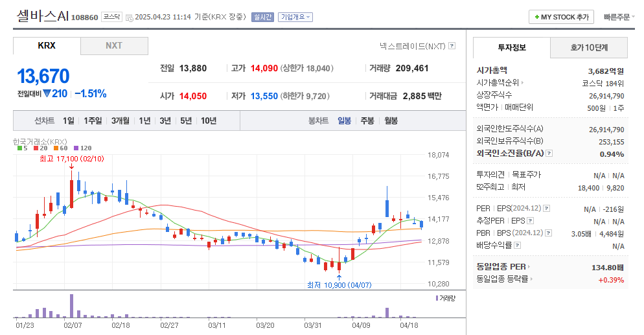Click the 전일 value 13,880
The width and height of the screenshot is (644, 335).
[x=193, y=68]
